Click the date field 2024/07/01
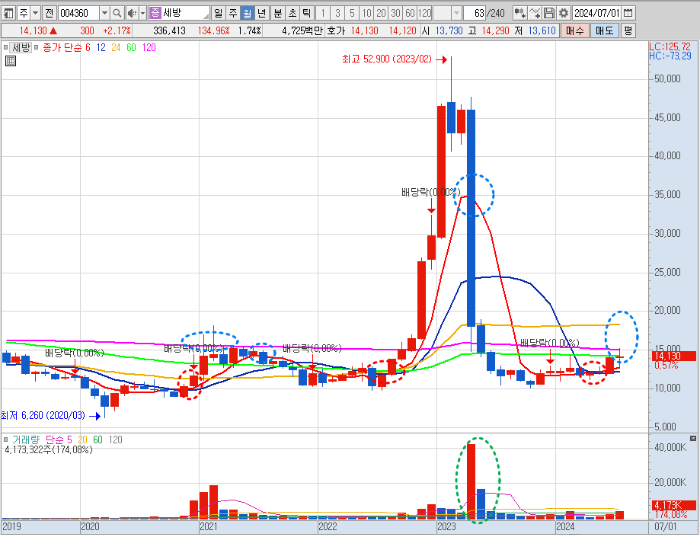 [x=596, y=13]
